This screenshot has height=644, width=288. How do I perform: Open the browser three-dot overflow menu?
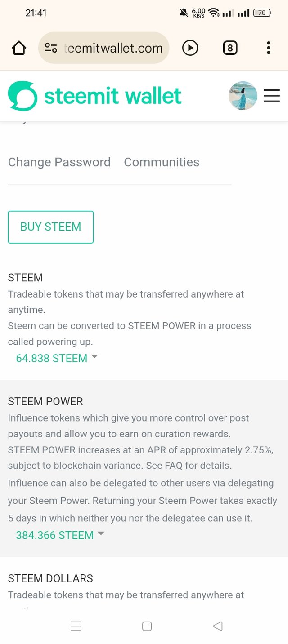pos(268,48)
